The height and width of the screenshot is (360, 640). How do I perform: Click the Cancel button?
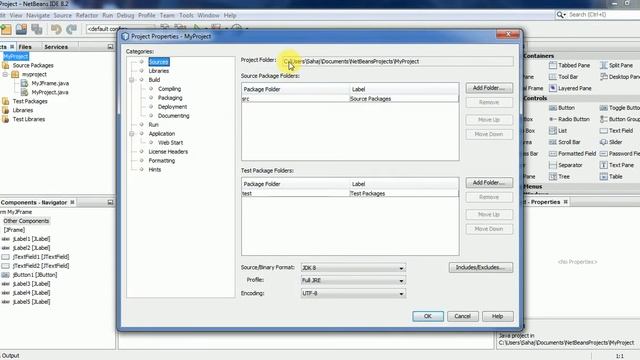point(462,316)
